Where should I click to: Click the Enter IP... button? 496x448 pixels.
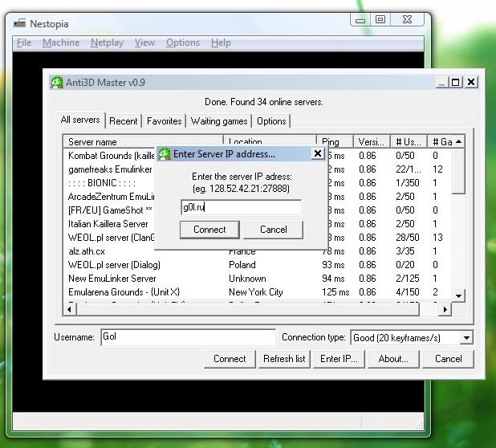[339, 359]
